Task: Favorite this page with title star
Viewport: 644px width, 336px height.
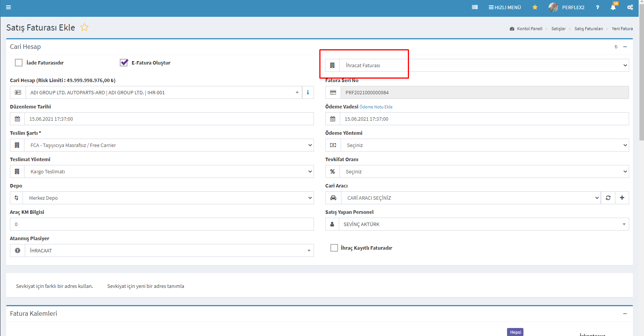Action: point(84,27)
